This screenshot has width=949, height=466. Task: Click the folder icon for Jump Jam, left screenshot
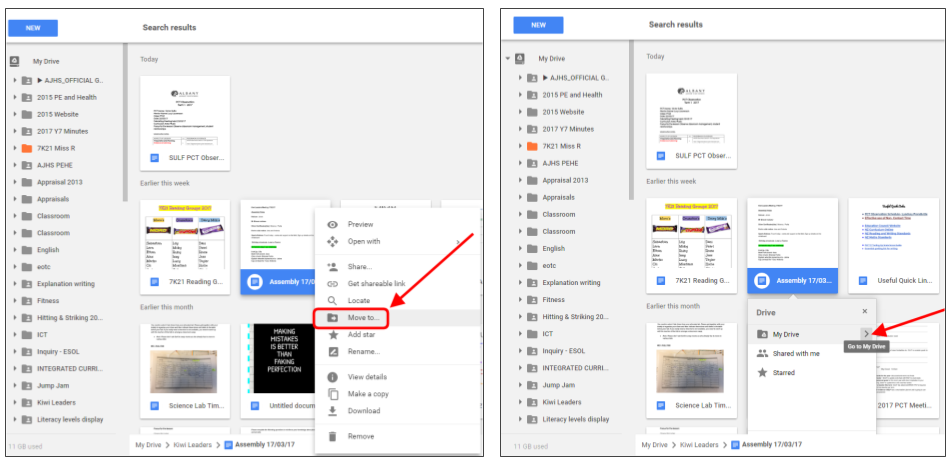(x=27, y=386)
